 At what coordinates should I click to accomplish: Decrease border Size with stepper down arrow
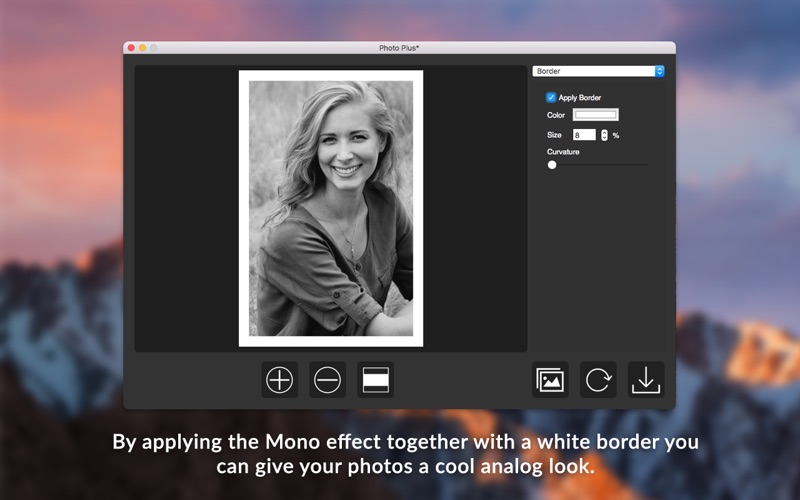(604, 138)
